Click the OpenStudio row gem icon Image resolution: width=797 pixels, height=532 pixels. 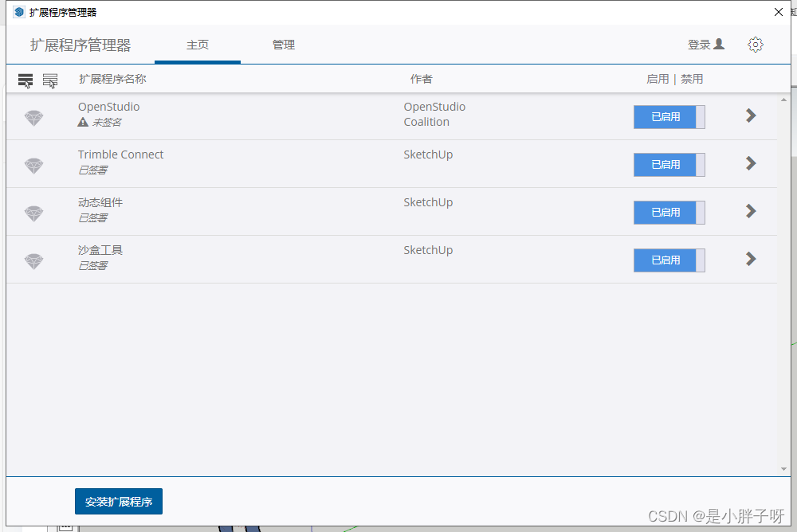coord(34,118)
